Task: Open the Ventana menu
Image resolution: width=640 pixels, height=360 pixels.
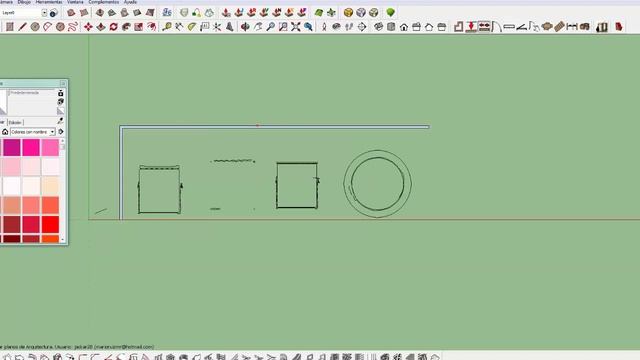Action: point(75,2)
